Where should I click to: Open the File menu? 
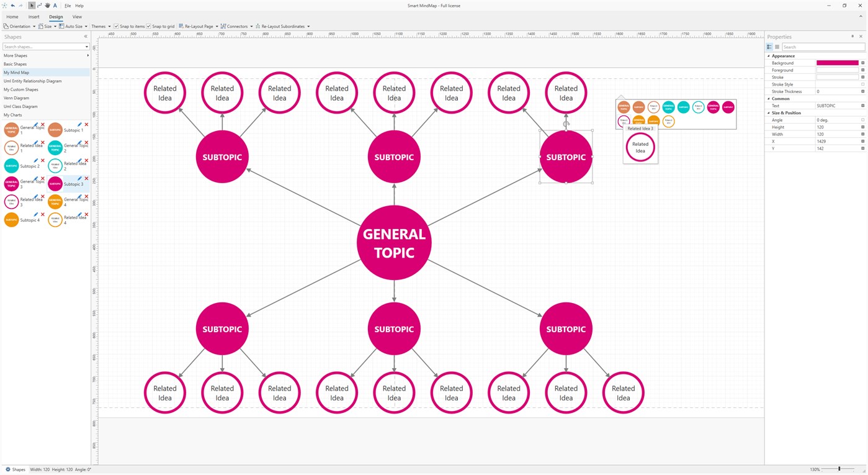click(67, 6)
